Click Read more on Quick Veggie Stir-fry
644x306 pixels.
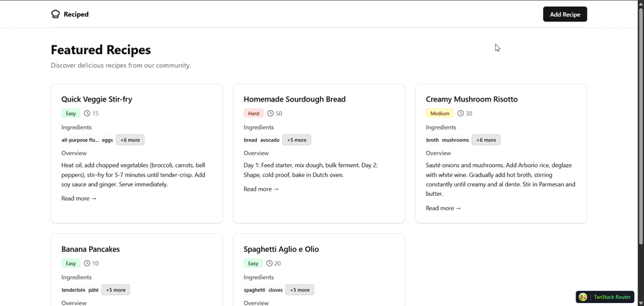(79, 199)
